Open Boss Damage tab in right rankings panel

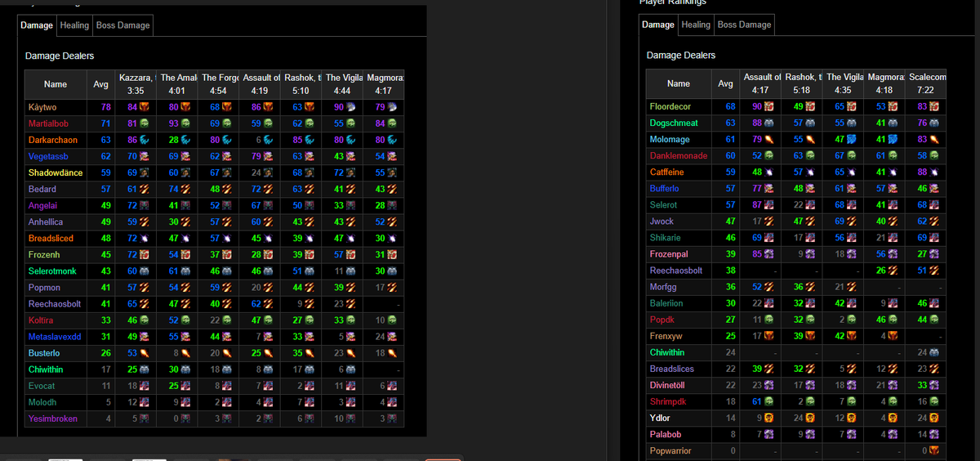pos(744,25)
